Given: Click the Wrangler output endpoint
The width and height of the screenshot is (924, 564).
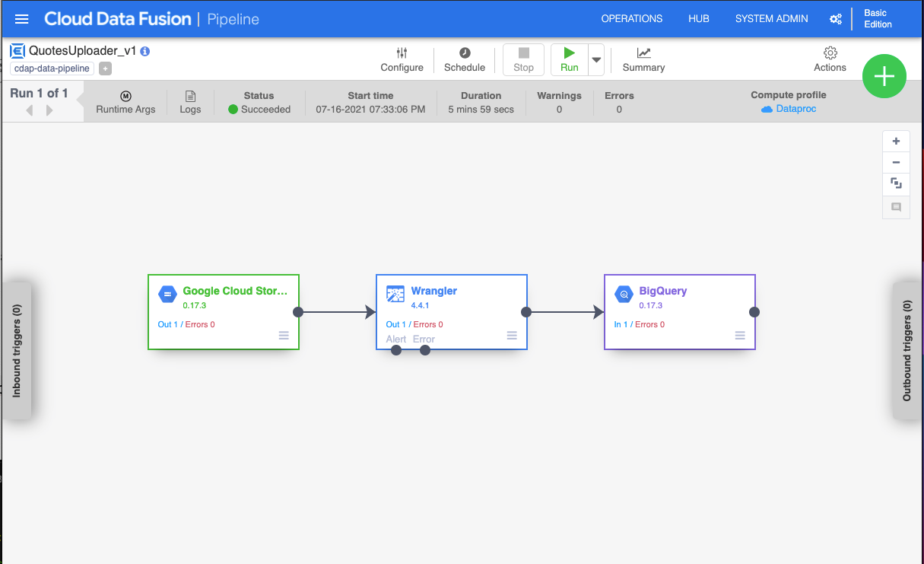Looking at the screenshot, I should tap(526, 312).
